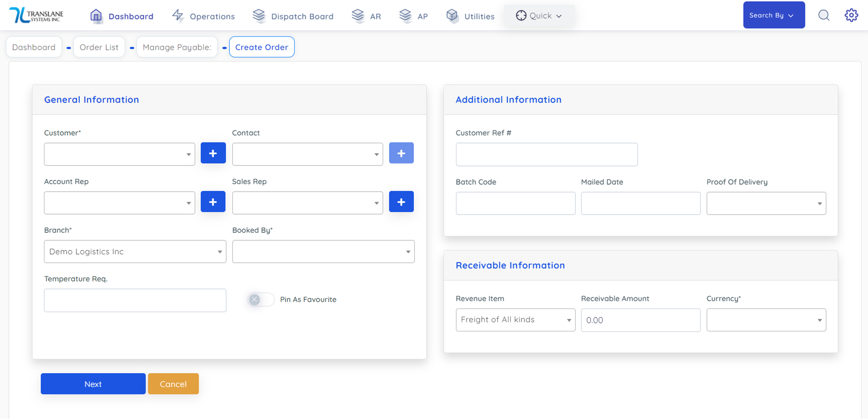Screen dimensions: 868x419
Task: Add new Account Rep with plus button
Action: (213, 202)
